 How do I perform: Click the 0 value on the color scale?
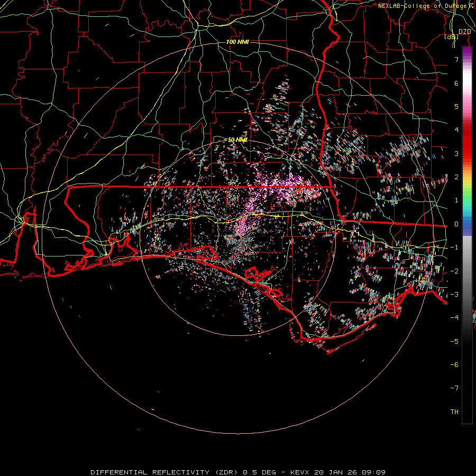coord(456,224)
